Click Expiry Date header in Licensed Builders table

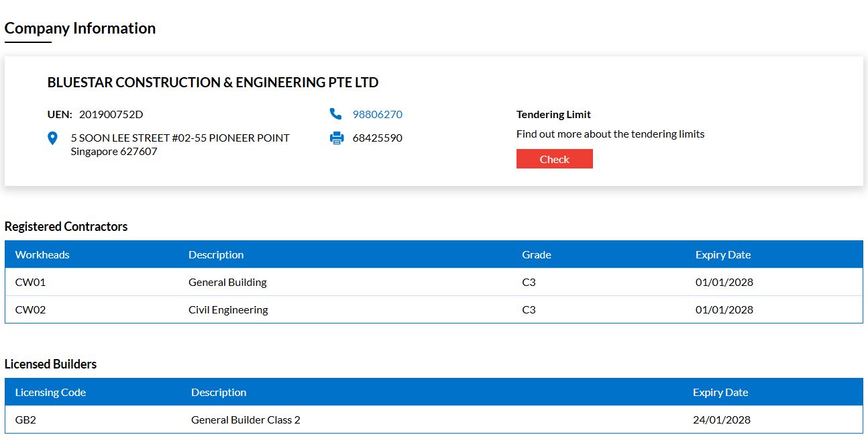(720, 393)
